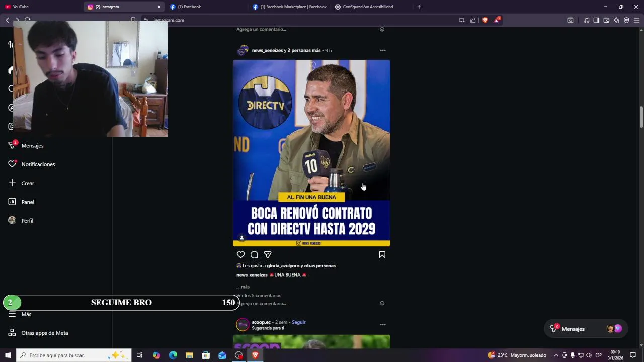Image resolution: width=644 pixels, height=362 pixels.
Task: Open Brave Rewards triangle icon
Action: point(497,20)
